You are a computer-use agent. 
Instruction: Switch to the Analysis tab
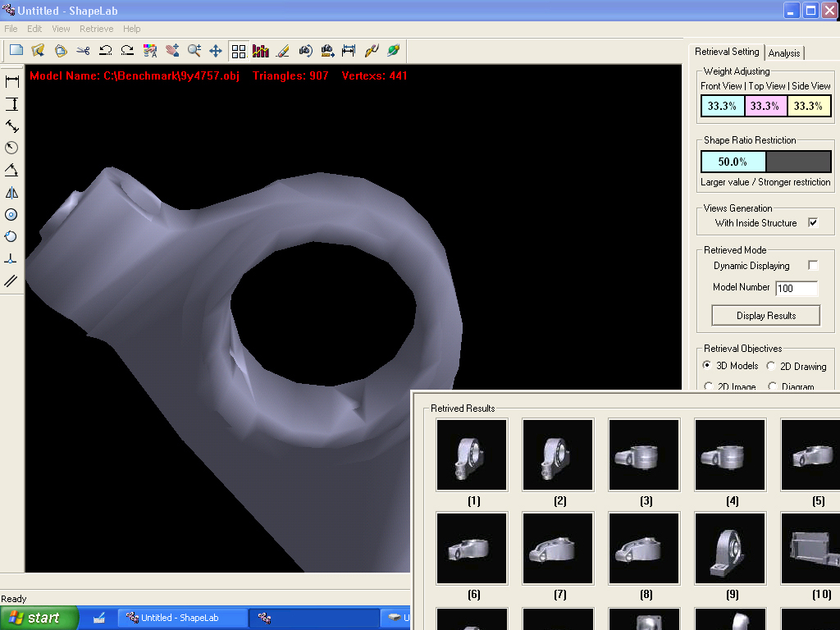pyautogui.click(x=784, y=53)
